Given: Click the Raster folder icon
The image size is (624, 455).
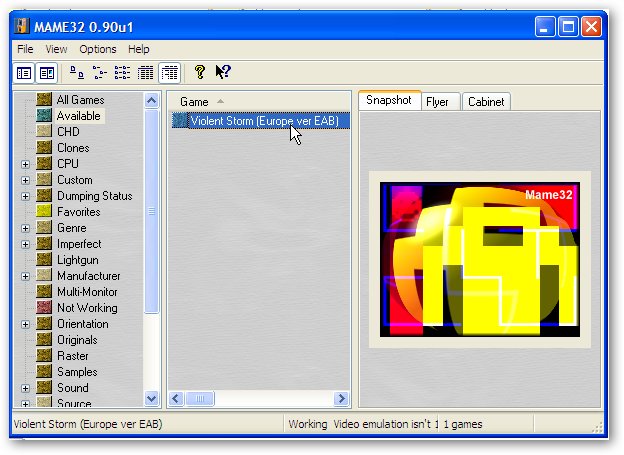Looking at the screenshot, I should (44, 355).
